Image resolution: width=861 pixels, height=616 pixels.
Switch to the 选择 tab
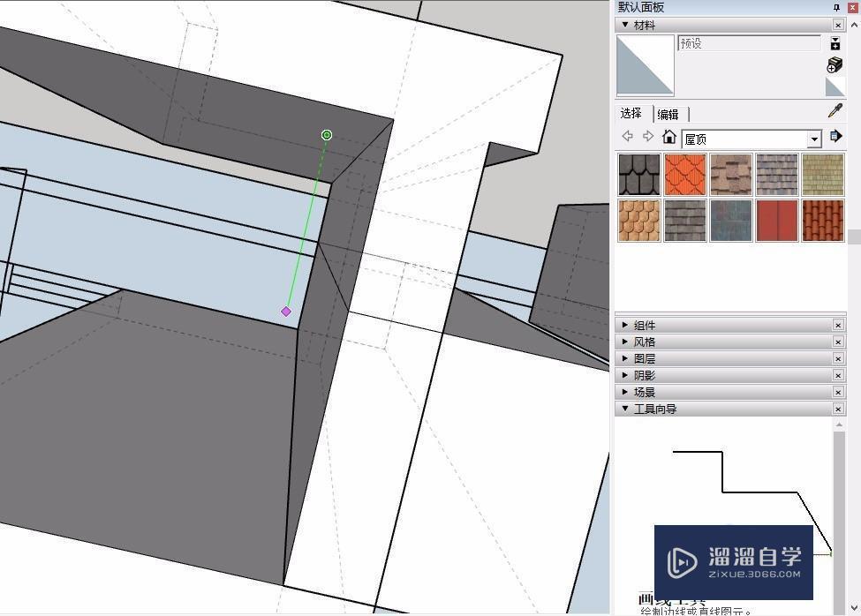pyautogui.click(x=631, y=113)
